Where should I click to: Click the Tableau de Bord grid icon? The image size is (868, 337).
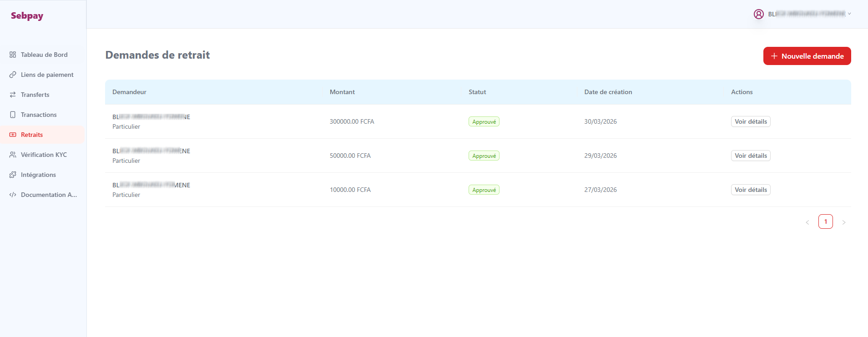click(13, 55)
